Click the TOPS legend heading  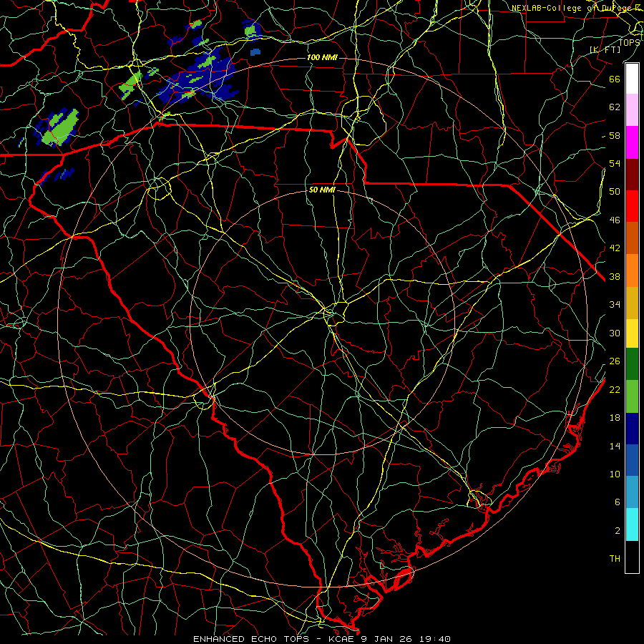629,42
